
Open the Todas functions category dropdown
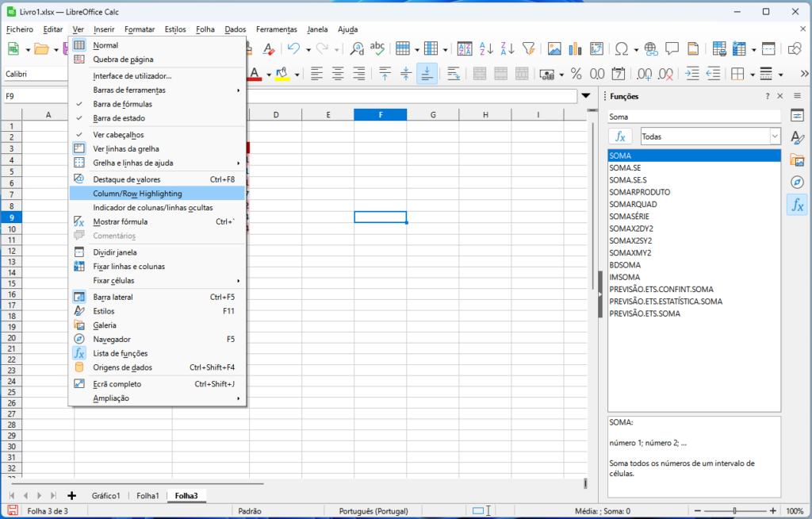tap(709, 136)
